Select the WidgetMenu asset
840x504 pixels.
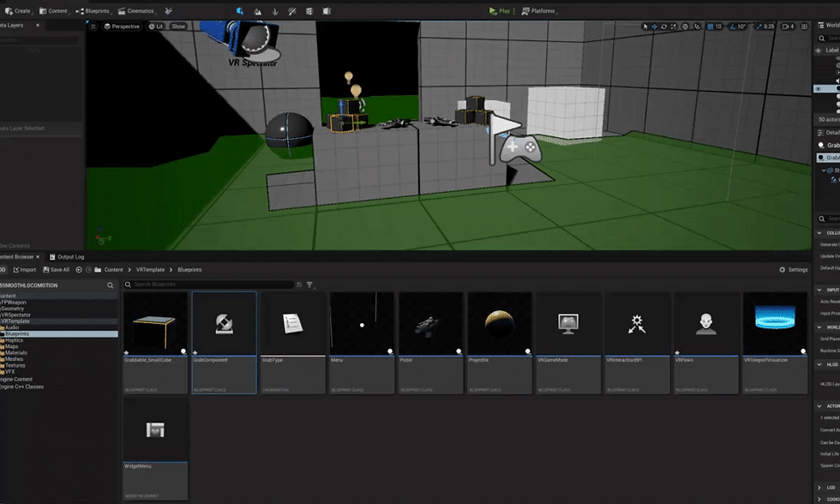click(155, 449)
